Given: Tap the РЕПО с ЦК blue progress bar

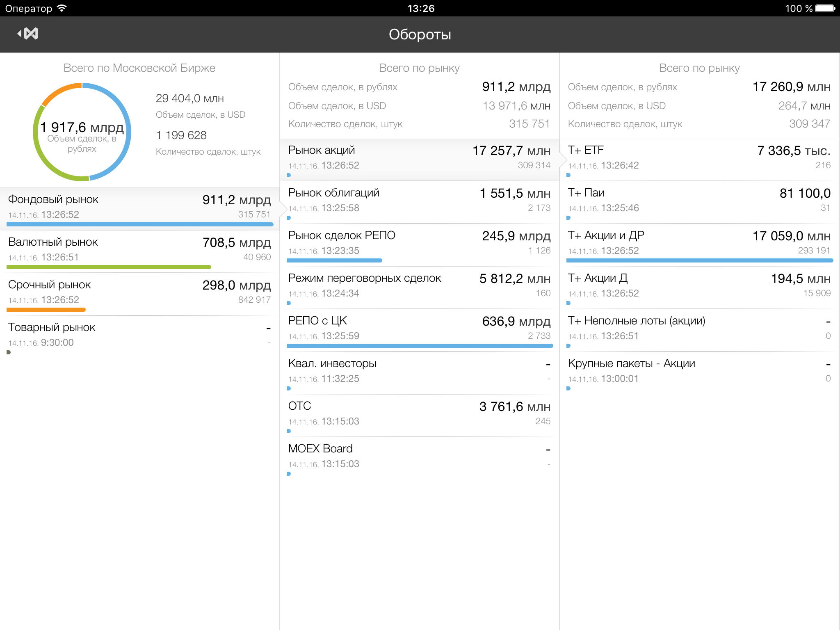Looking at the screenshot, I should pyautogui.click(x=419, y=346).
